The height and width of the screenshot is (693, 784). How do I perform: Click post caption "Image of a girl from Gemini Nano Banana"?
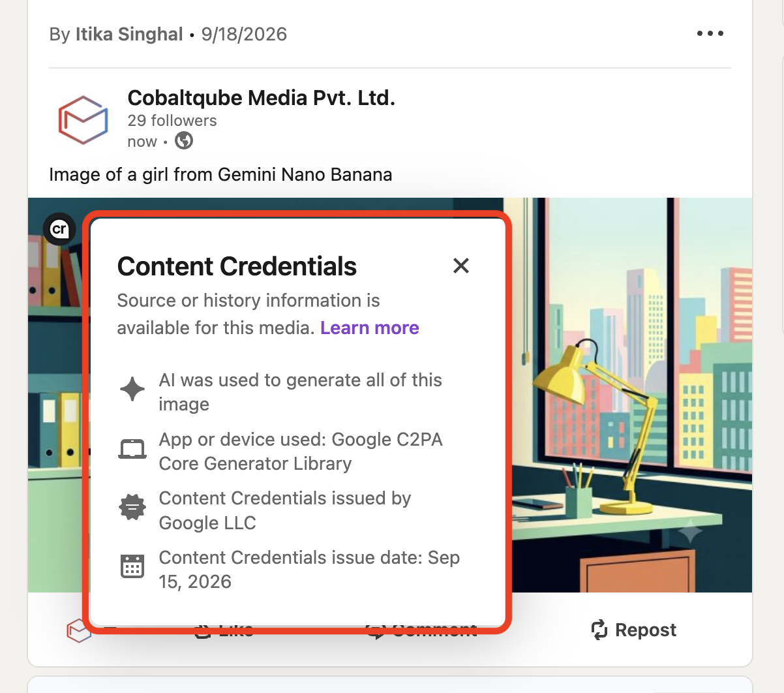pyautogui.click(x=220, y=175)
